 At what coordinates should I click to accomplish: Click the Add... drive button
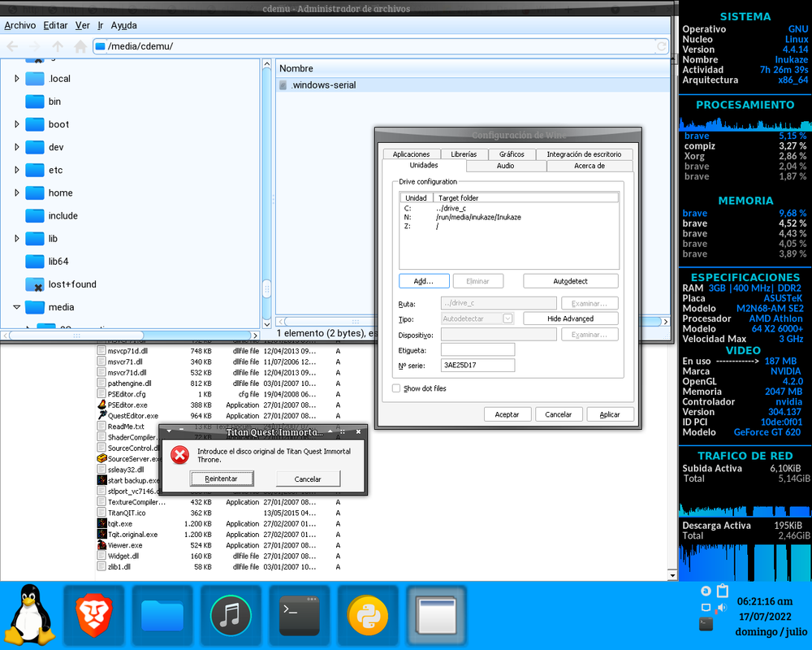(424, 281)
